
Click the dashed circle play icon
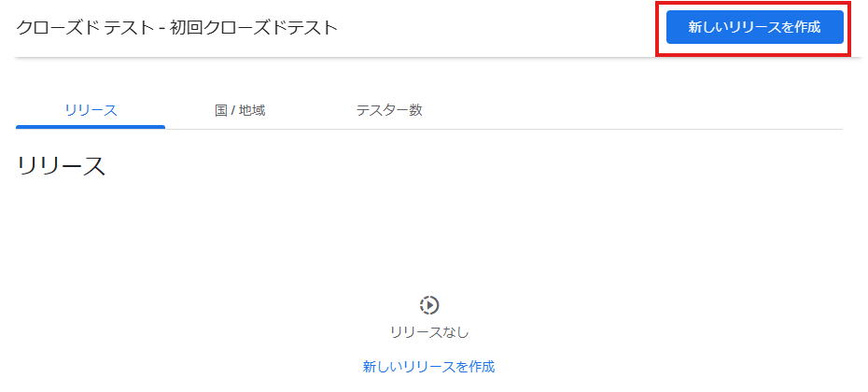(429, 304)
